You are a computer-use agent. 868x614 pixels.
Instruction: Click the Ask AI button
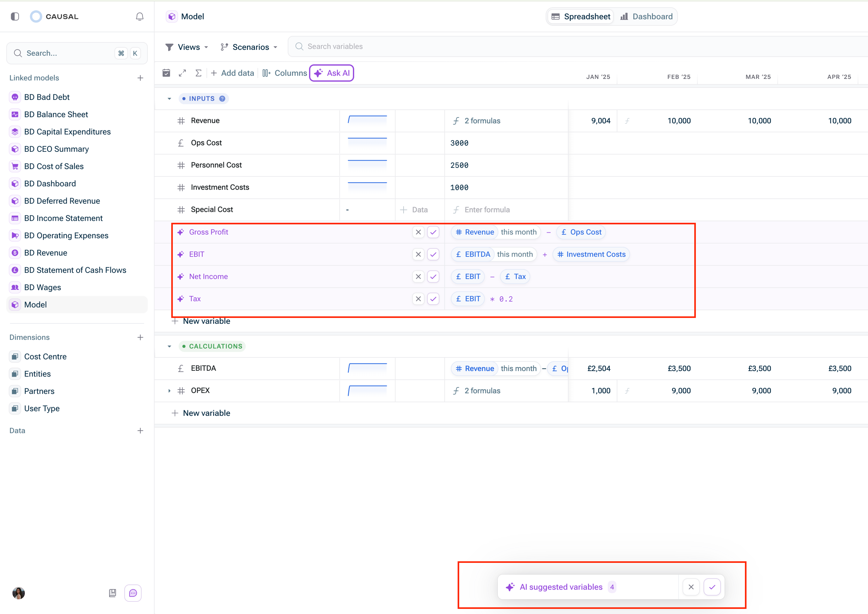332,73
